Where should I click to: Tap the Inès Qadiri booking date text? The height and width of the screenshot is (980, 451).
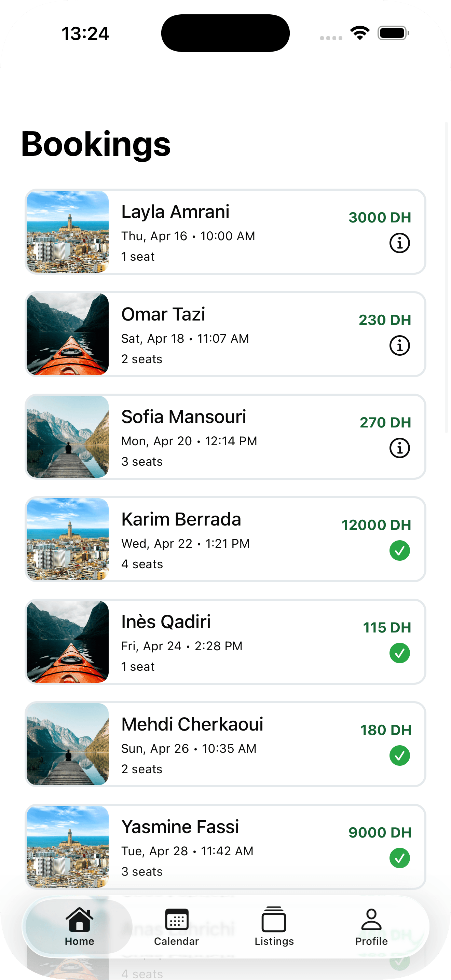click(182, 646)
